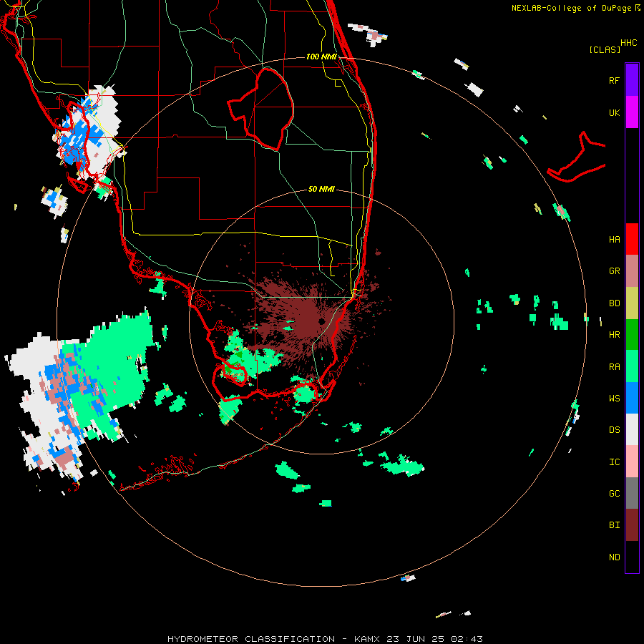Click the 'RA' legend label
Image resolution: width=644 pixels, height=644 pixels.
[x=614, y=367]
